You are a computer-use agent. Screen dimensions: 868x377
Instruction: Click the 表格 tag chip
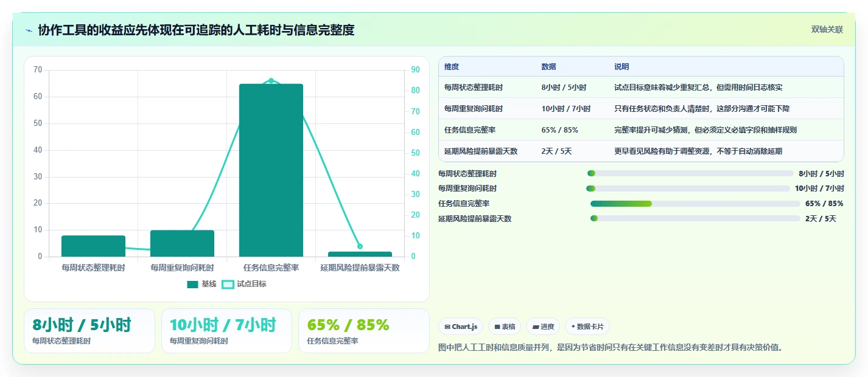point(505,327)
